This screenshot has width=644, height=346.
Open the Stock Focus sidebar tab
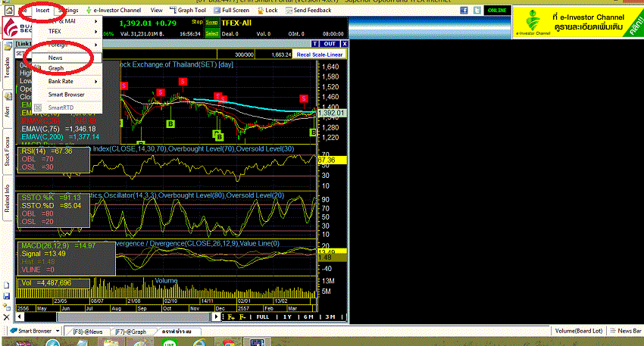(7, 151)
